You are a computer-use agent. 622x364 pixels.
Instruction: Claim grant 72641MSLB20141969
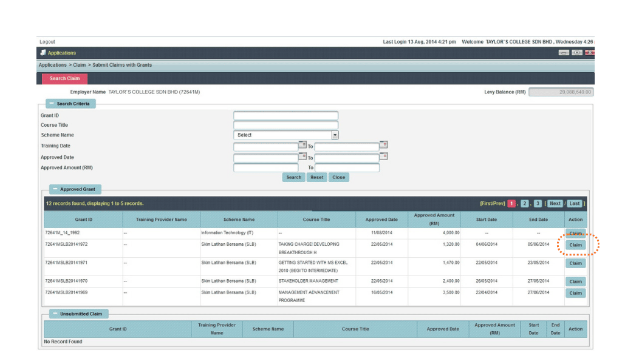tap(576, 293)
